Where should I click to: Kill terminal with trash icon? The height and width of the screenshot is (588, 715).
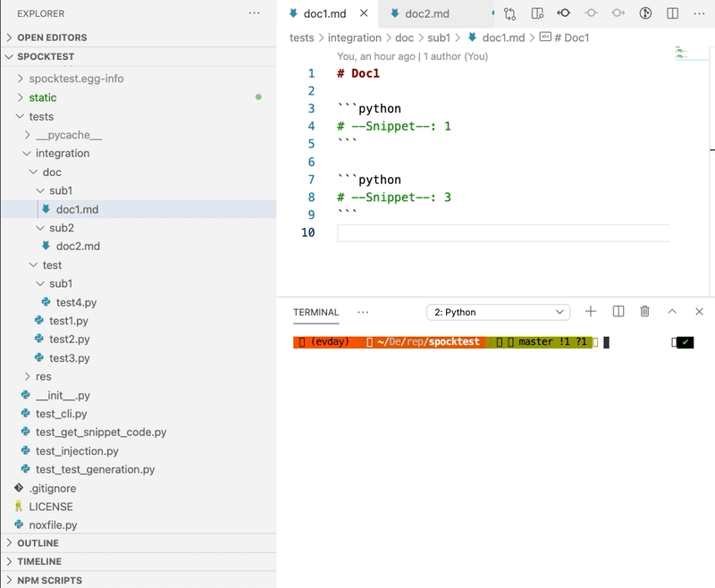point(644,311)
